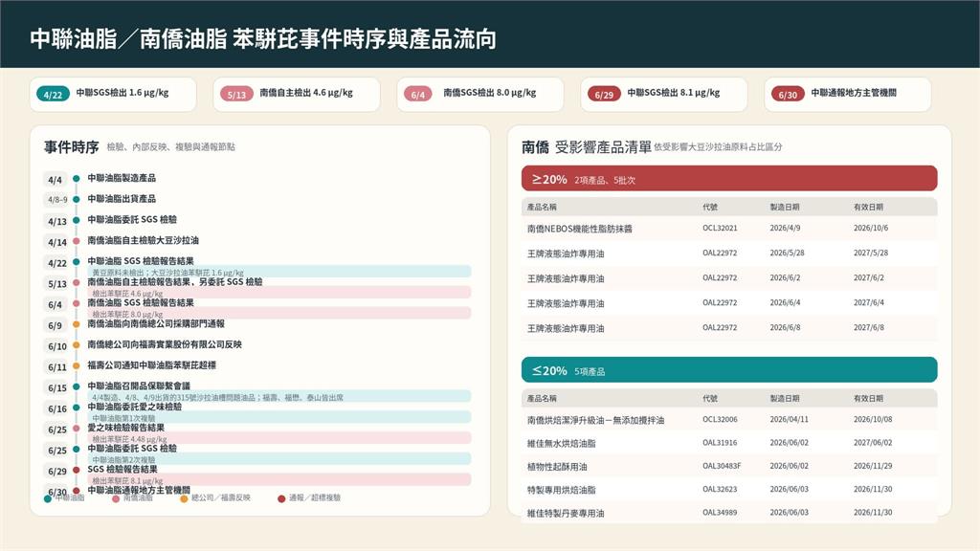Click the timeline dot for 6/16 委託愛之味檢驗
This screenshot has height=551, width=980.
click(x=77, y=408)
